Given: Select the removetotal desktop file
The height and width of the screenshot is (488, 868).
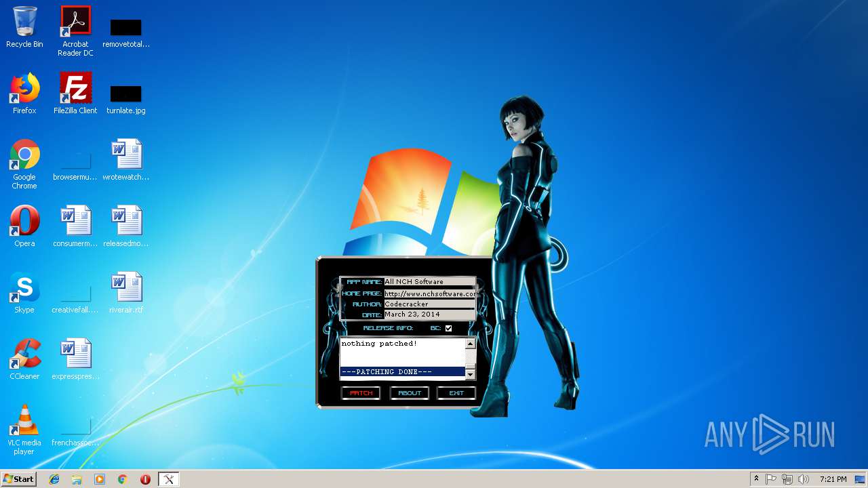Looking at the screenshot, I should click(126, 33).
